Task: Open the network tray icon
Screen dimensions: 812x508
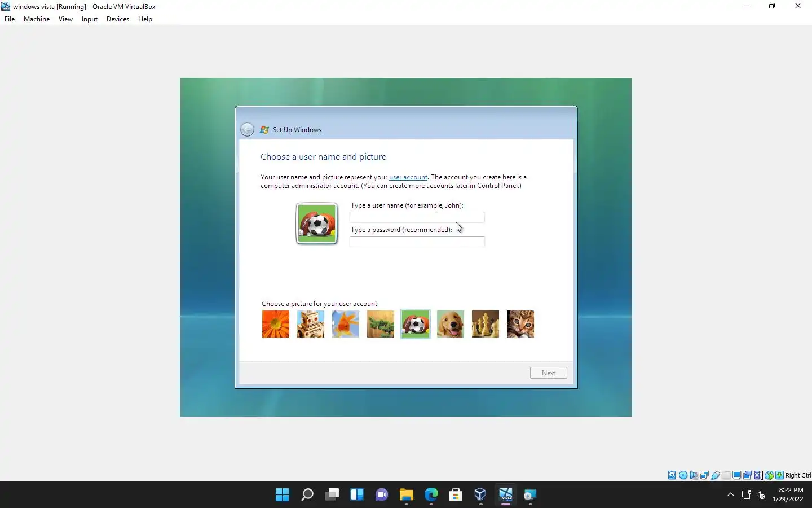Action: tap(746, 495)
